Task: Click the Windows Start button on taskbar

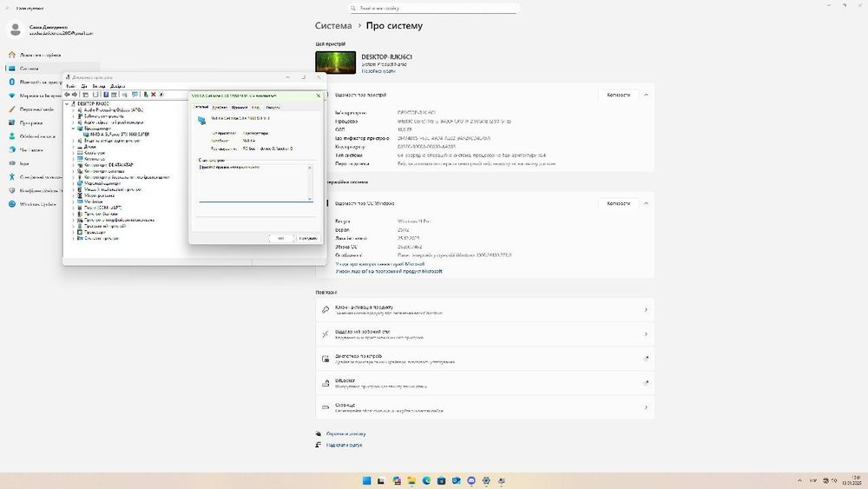Action: tap(366, 480)
